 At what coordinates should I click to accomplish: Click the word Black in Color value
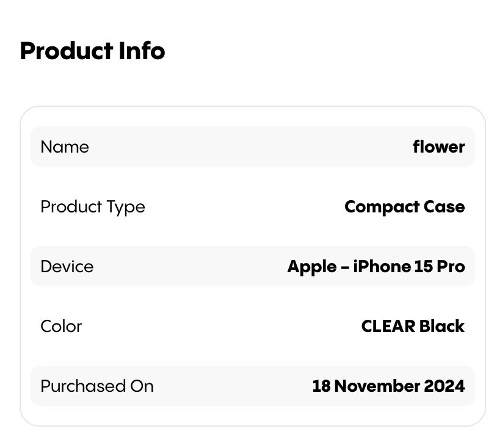coord(442,327)
